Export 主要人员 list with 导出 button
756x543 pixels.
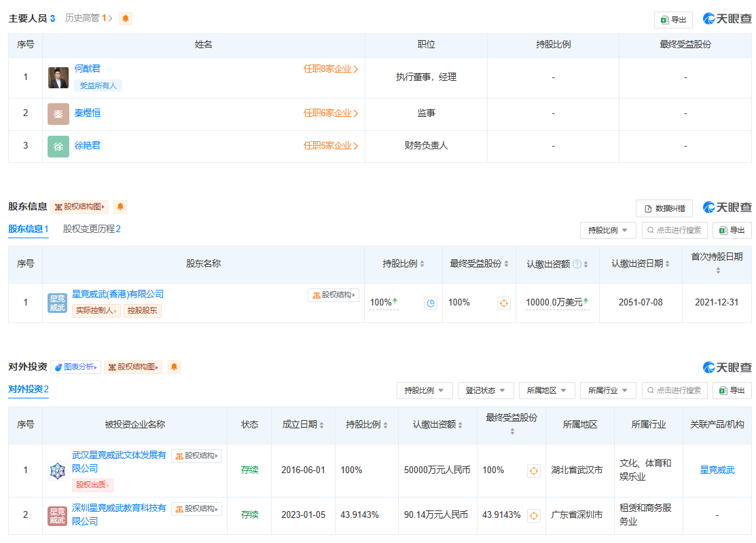[x=673, y=20]
